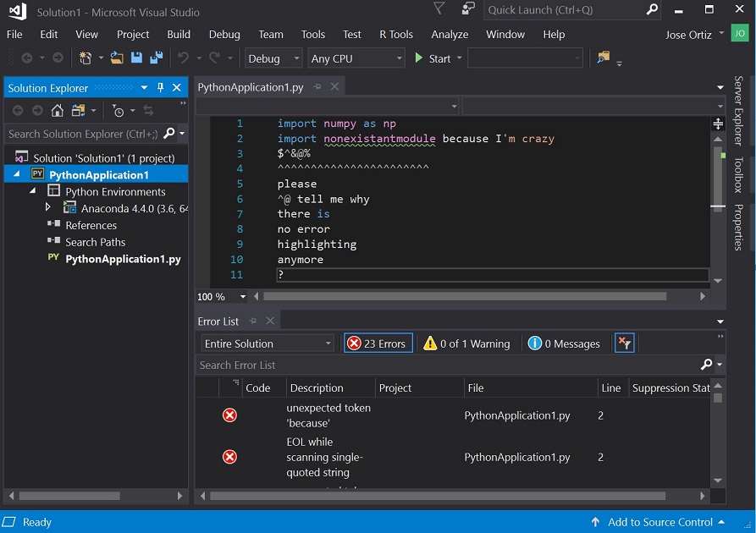This screenshot has height=533, width=756.
Task: Click Add to Source Control
Action: 658,522
